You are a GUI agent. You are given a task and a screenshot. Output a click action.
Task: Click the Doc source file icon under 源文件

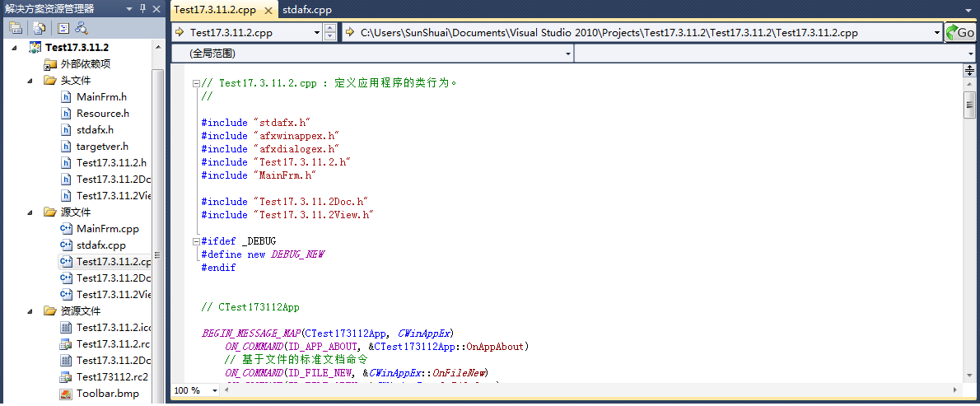pos(66,278)
